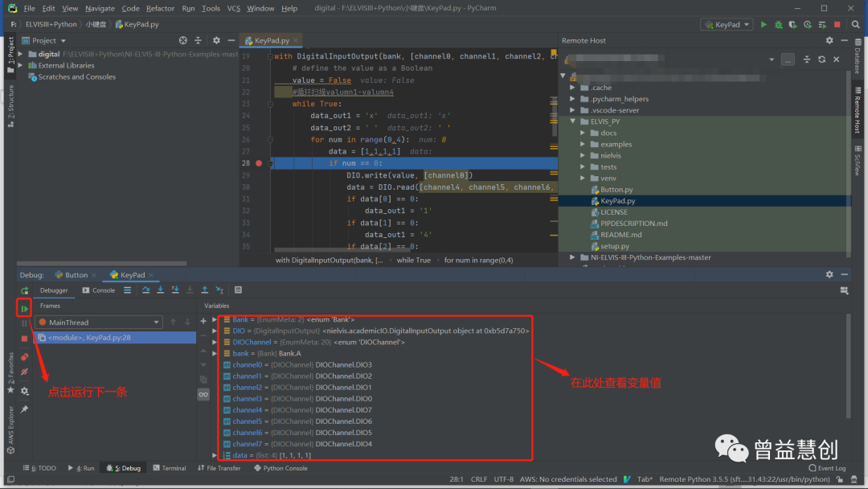Open the Project panel gear options
This screenshot has height=489, width=868.
click(216, 40)
